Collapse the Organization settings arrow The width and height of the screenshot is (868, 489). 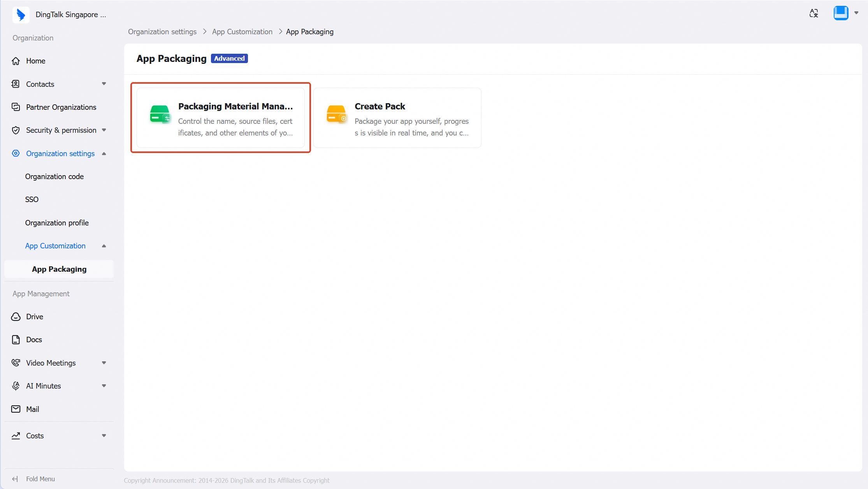click(x=104, y=153)
